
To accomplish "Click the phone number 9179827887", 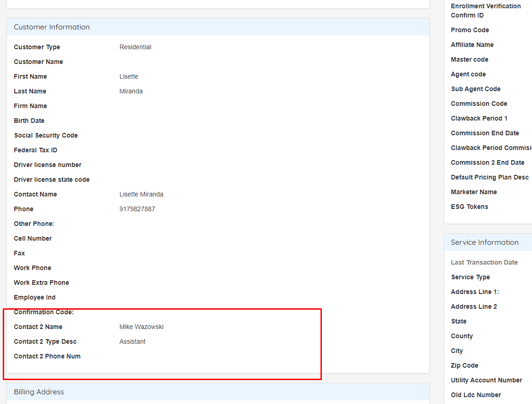I will (137, 209).
